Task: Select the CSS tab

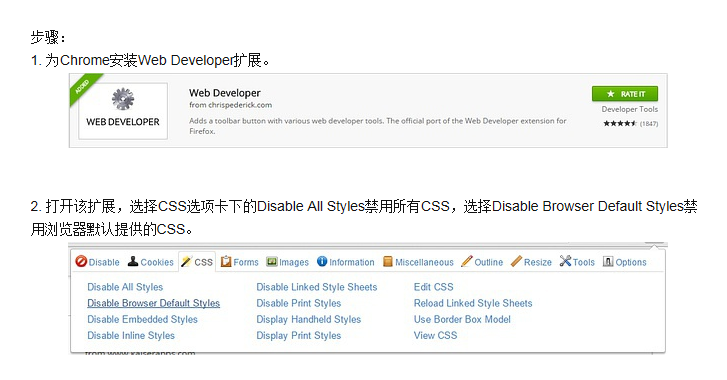Action: (x=204, y=262)
